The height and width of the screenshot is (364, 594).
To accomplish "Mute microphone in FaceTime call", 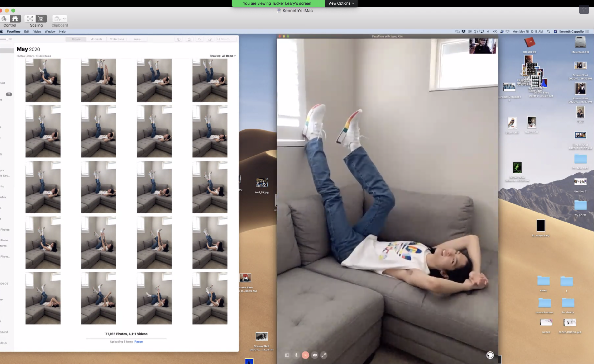I will pyautogui.click(x=296, y=355).
